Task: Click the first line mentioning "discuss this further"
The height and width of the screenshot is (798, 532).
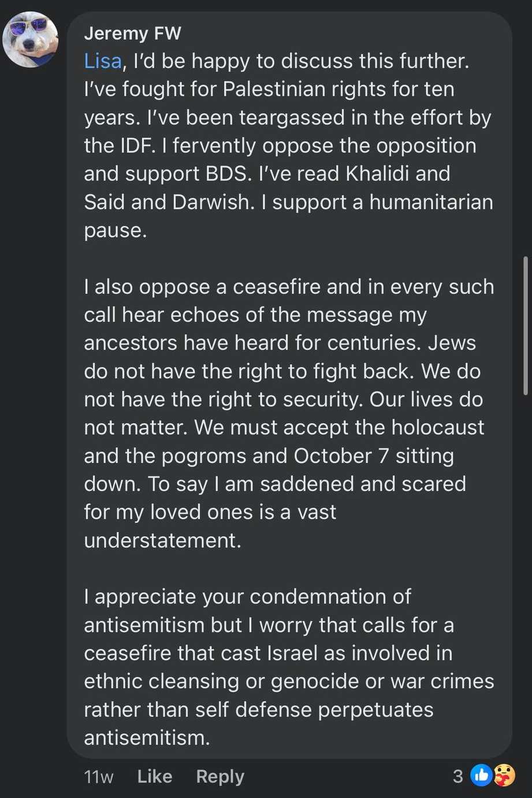Action: 277,61
